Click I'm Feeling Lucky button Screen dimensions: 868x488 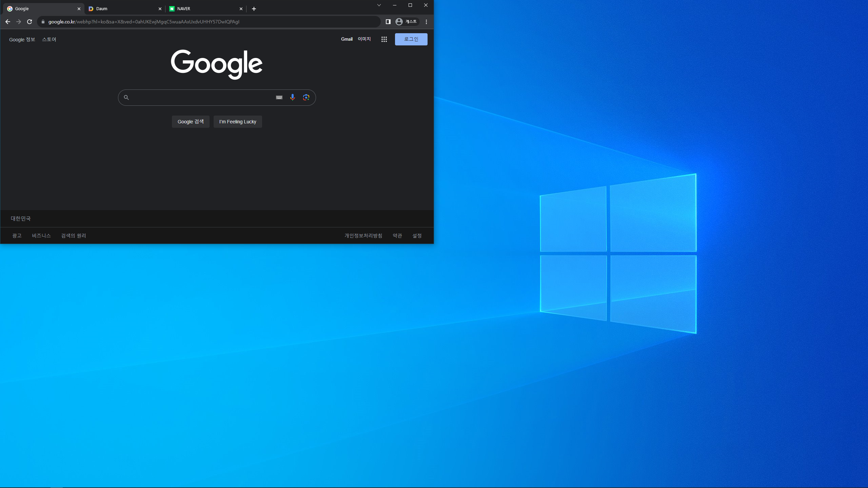238,122
